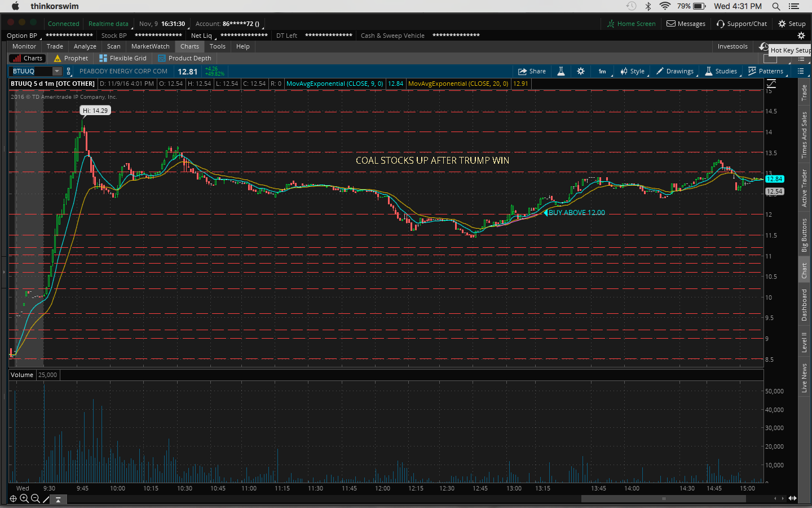Click the account info bar gear icon
Image resolution: width=812 pixels, height=508 pixels.
801,36
